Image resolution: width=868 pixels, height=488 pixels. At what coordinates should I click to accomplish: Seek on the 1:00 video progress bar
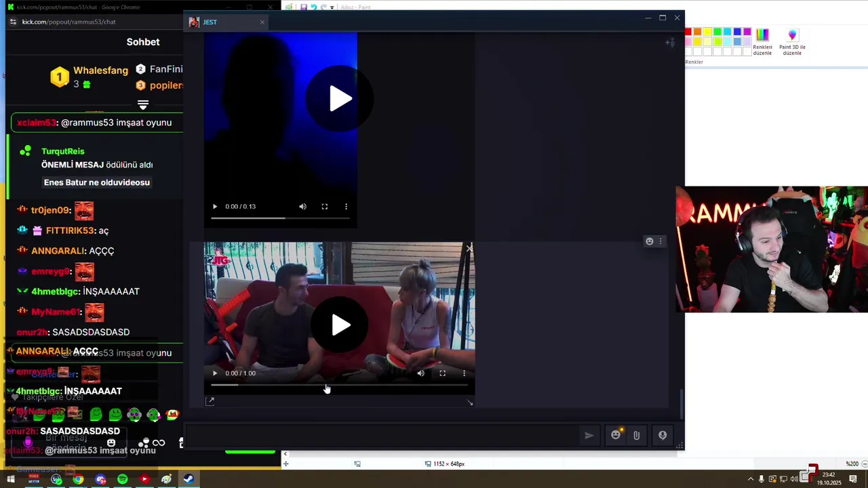tap(339, 385)
